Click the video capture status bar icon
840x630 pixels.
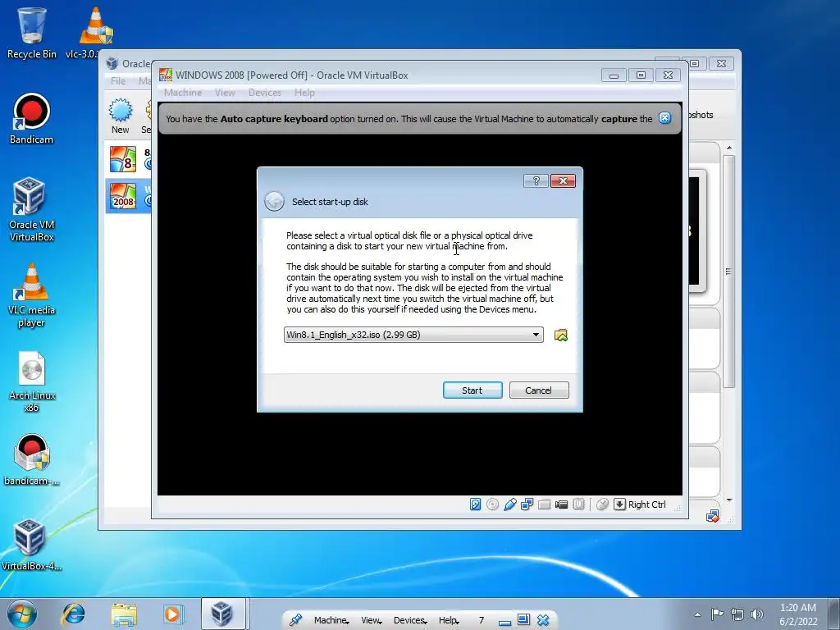(x=561, y=504)
